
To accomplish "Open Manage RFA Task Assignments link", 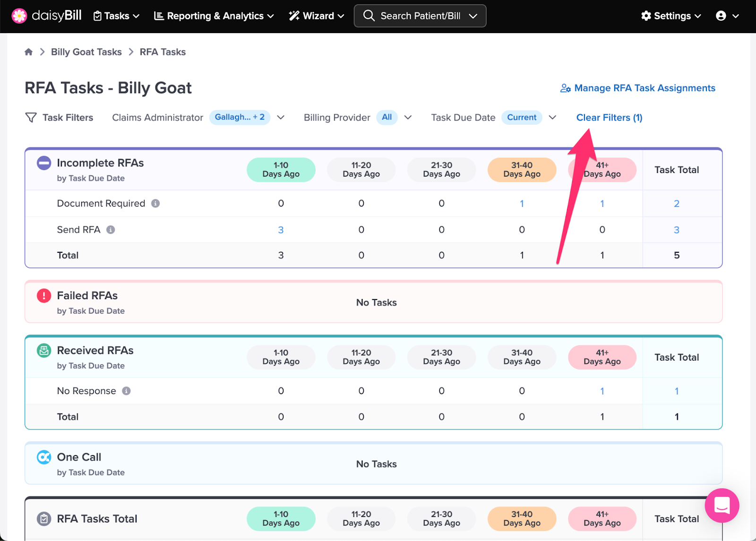I will (638, 88).
